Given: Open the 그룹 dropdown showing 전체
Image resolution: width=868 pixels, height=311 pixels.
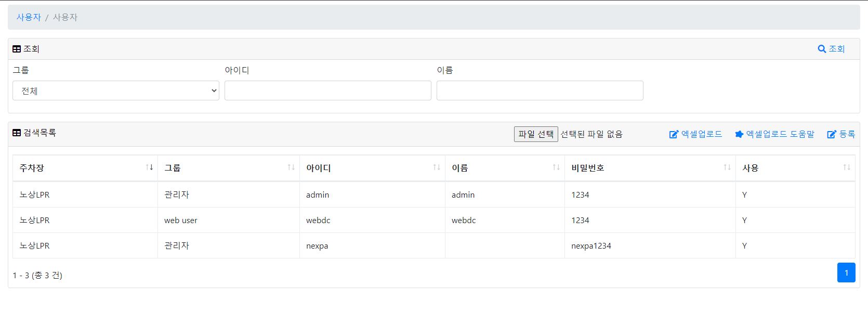Looking at the screenshot, I should pos(116,90).
